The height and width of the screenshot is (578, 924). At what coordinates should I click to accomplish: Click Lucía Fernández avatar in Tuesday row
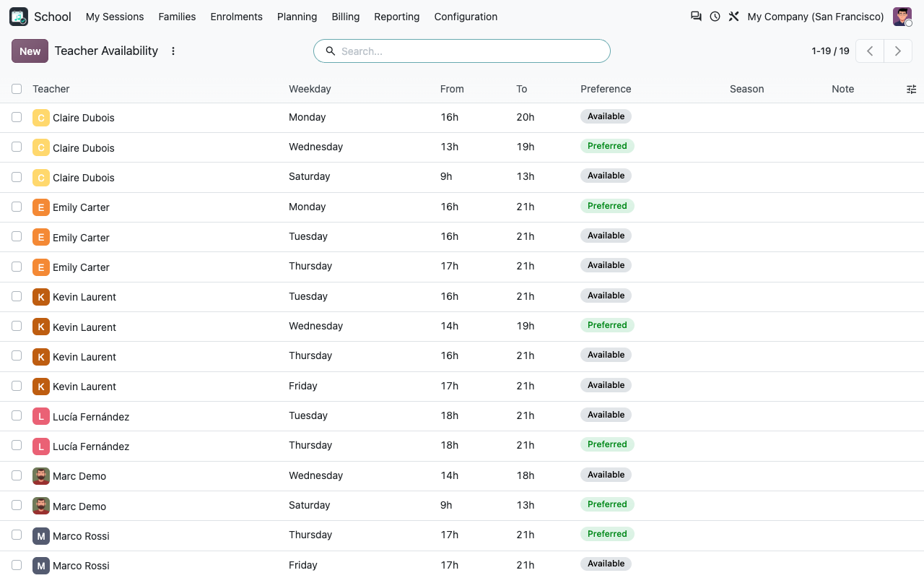coord(41,416)
